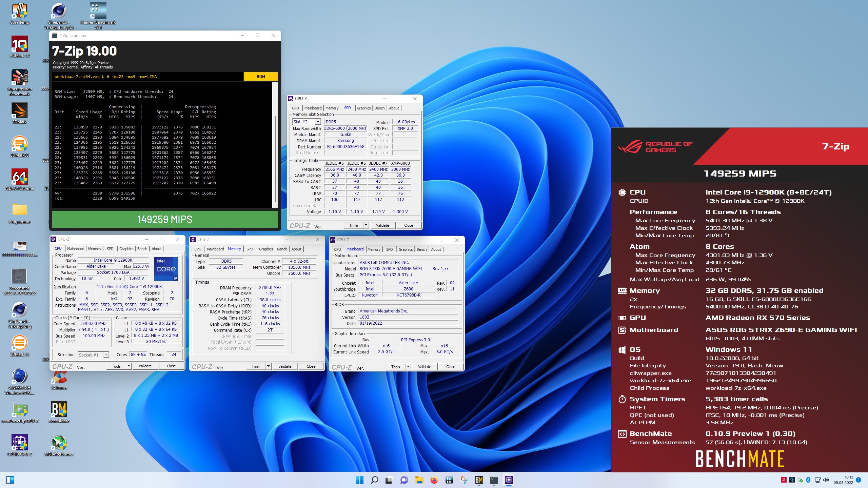Click Validate in the CPU tab CPU-Z window
868x488 pixels.
click(x=145, y=366)
